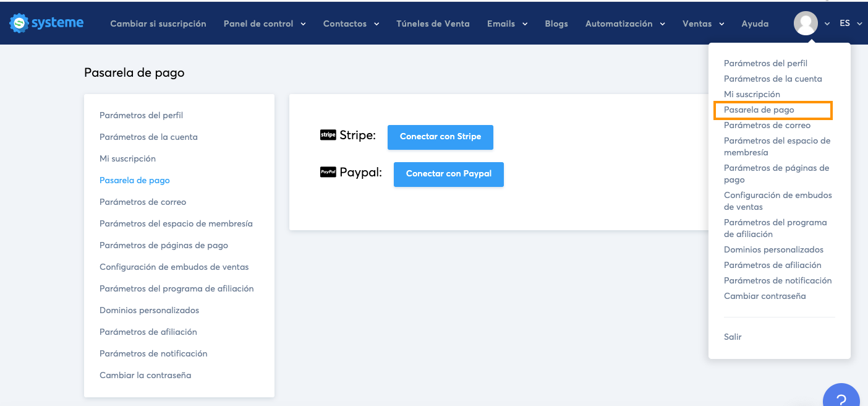
Task: Open the ES language selector
Action: 850,24
